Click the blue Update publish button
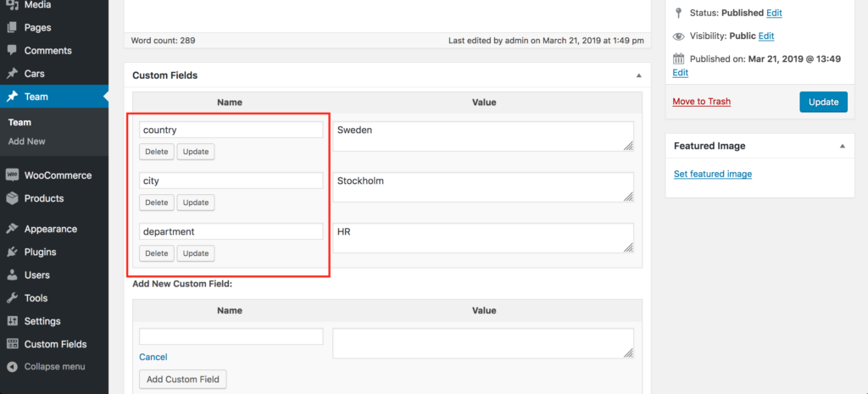868x394 pixels. point(823,102)
